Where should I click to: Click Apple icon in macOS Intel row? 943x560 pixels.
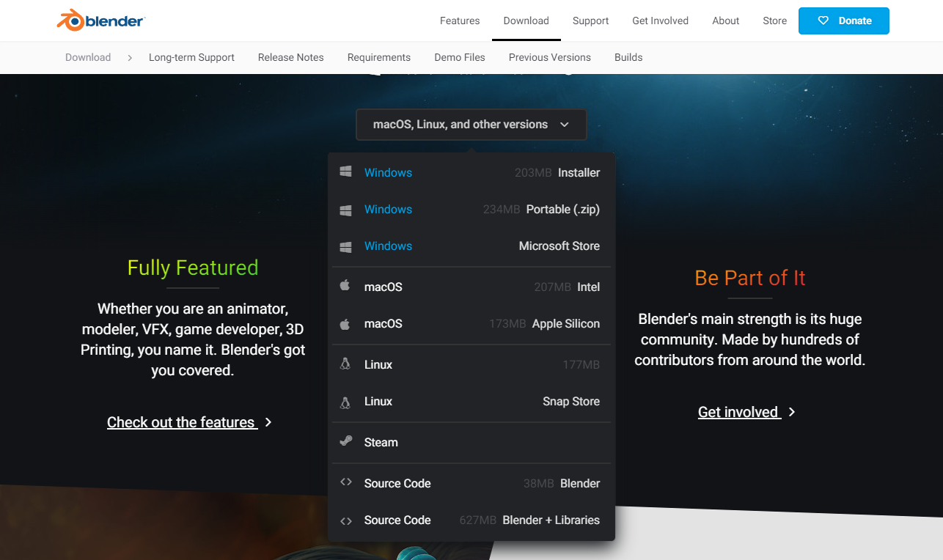[345, 286]
